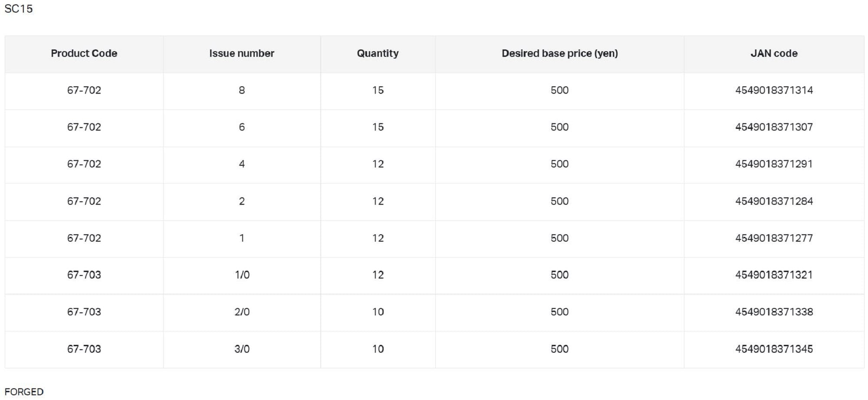Select product code in issue 3/0 row
The image size is (868, 400).
pos(84,349)
